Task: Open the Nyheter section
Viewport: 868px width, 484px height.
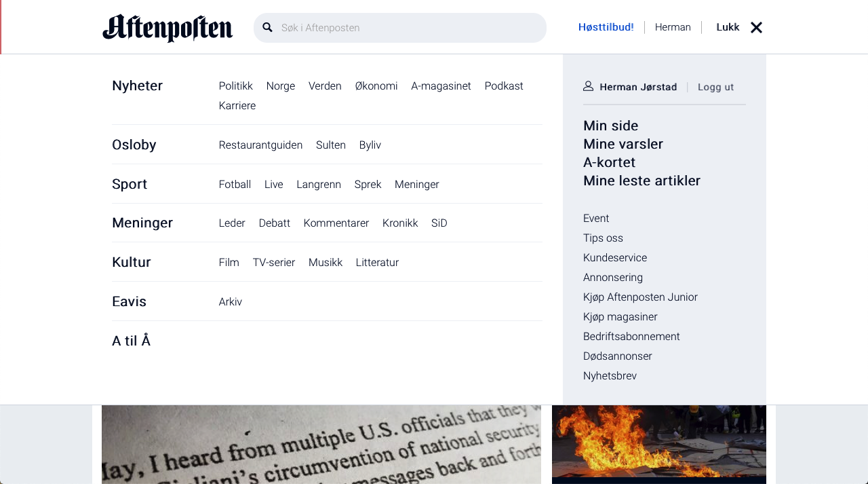Action: click(x=138, y=86)
